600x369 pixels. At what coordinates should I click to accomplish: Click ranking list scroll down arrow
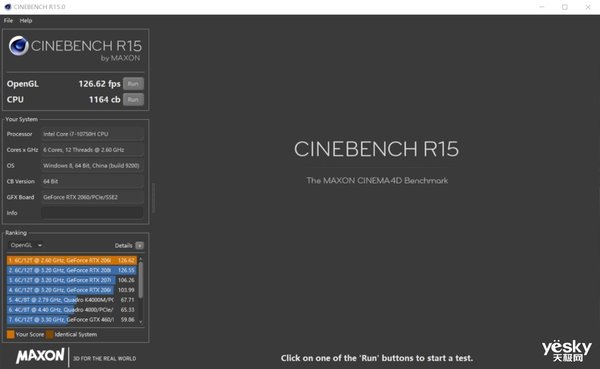click(140, 322)
